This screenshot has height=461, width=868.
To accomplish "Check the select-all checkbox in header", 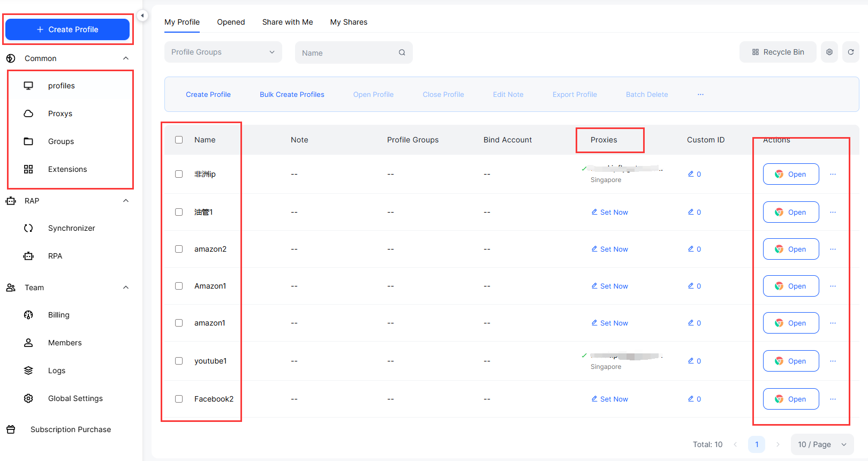I will 179,140.
